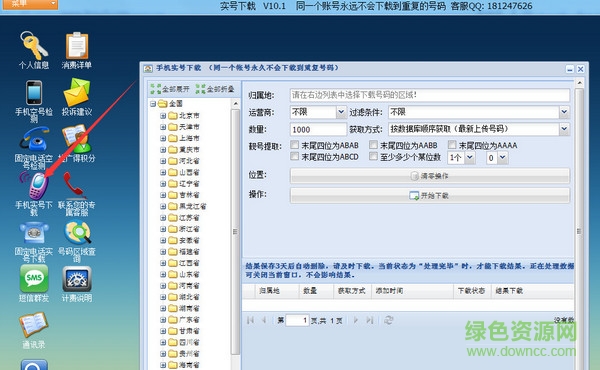Click the 清零操作 button
Viewport: 600px width, 370px height.
coord(430,176)
